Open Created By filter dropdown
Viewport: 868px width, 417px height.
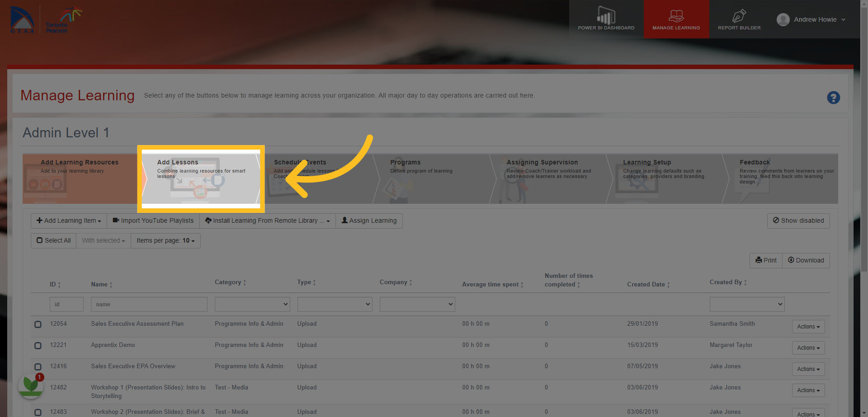747,304
